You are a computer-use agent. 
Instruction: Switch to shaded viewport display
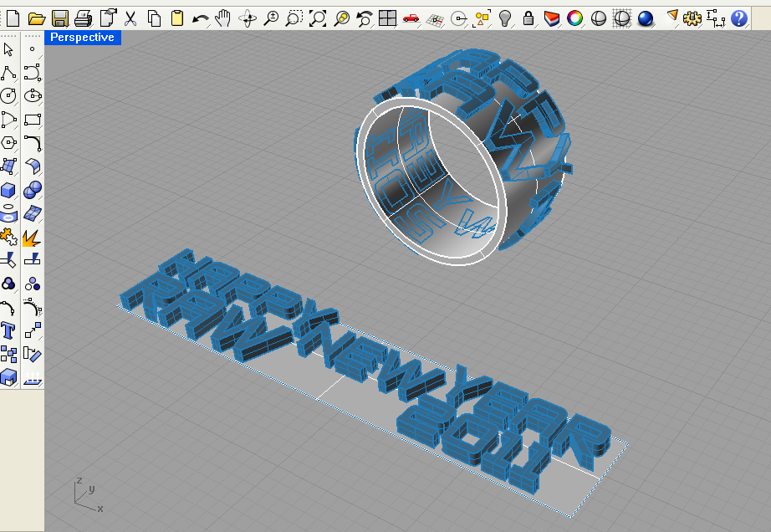click(599, 18)
